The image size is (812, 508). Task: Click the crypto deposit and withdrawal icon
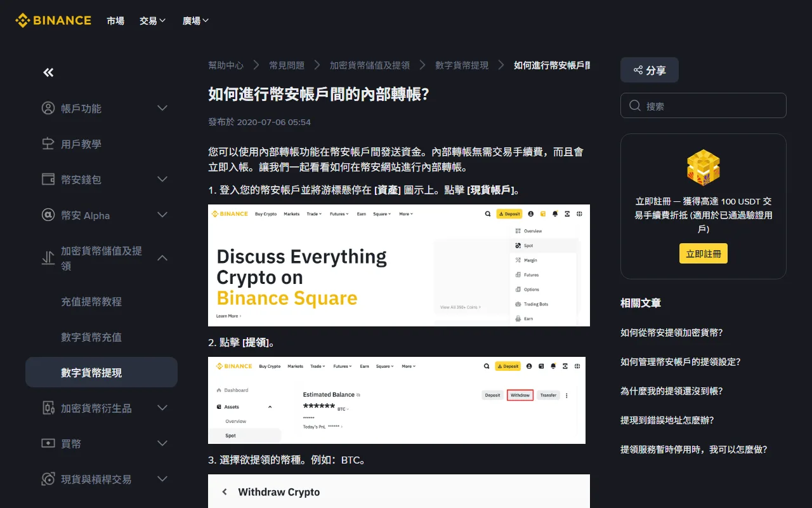pos(48,258)
